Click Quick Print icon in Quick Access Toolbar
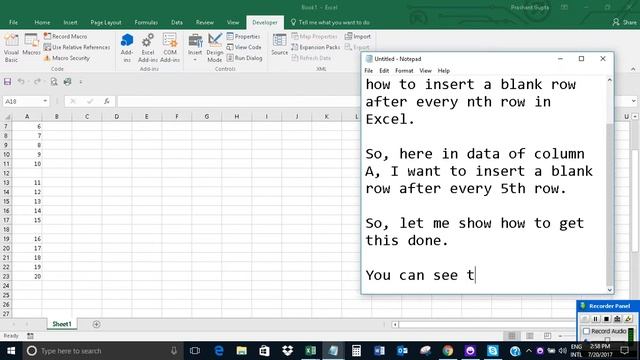Viewport: 640px width, 360px height. pos(67,82)
